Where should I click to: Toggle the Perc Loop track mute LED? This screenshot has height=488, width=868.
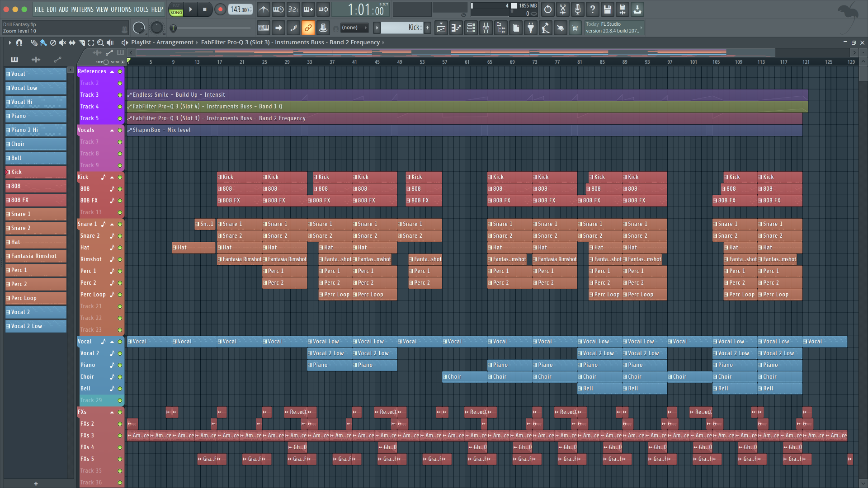pyautogui.click(x=120, y=295)
